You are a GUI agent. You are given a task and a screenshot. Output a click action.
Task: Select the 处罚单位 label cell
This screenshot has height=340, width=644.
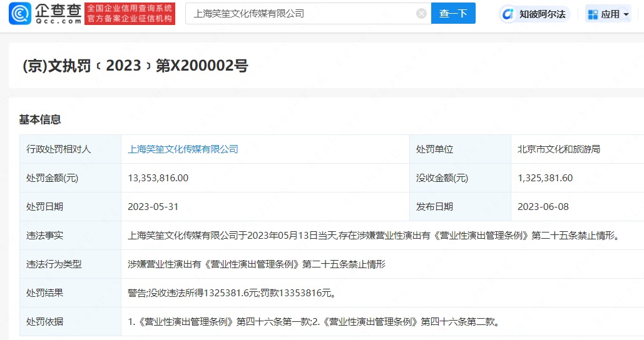click(460, 149)
